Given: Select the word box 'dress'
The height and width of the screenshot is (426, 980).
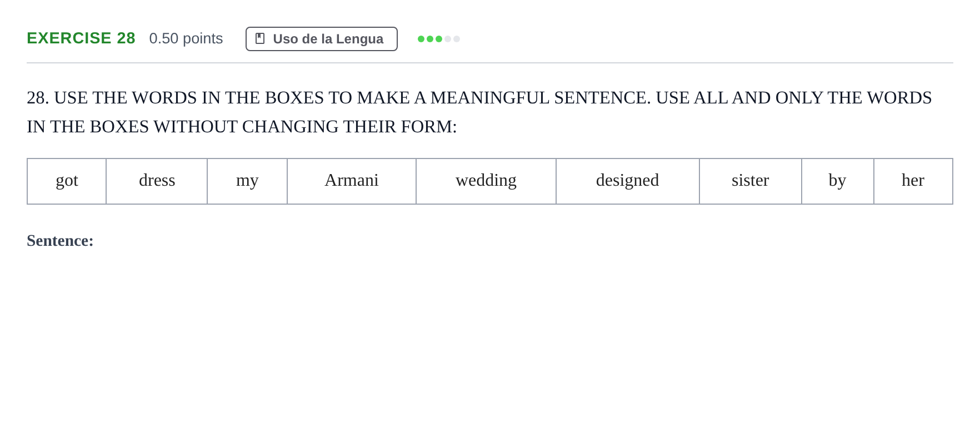Looking at the screenshot, I should tap(157, 181).
